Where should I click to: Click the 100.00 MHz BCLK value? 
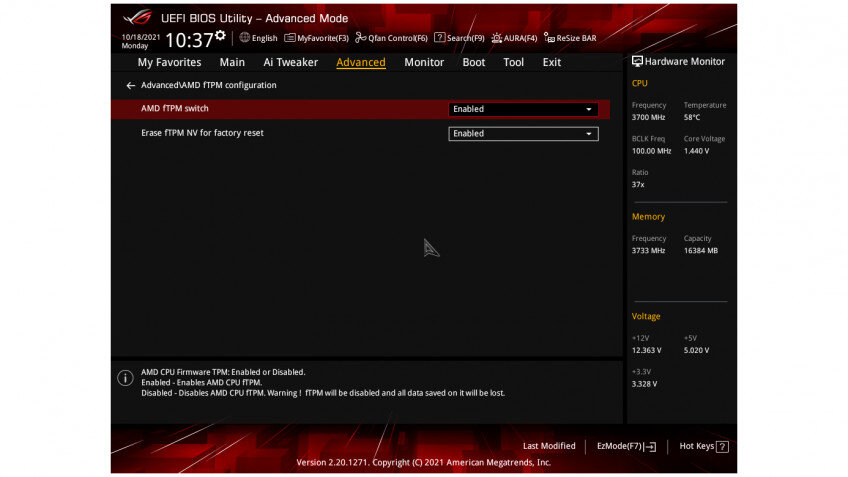(x=651, y=151)
